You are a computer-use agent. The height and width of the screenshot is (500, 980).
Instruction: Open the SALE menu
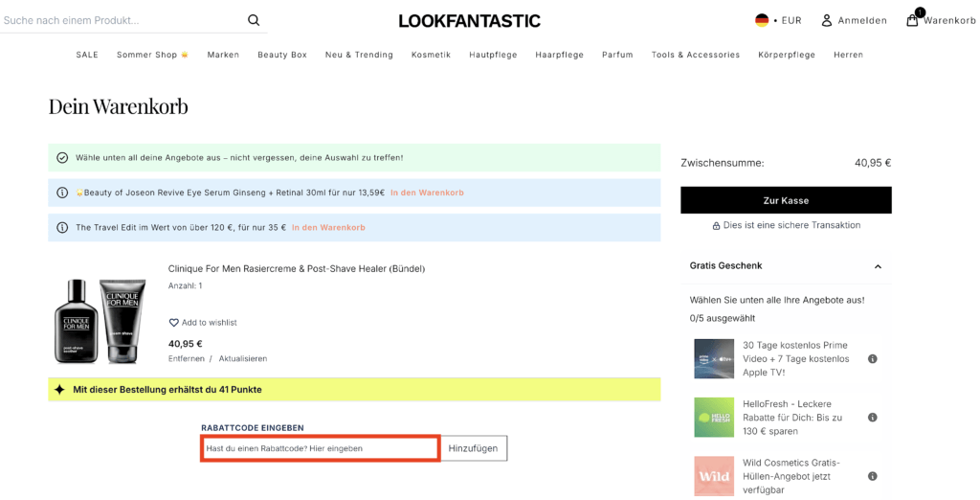[x=87, y=55]
